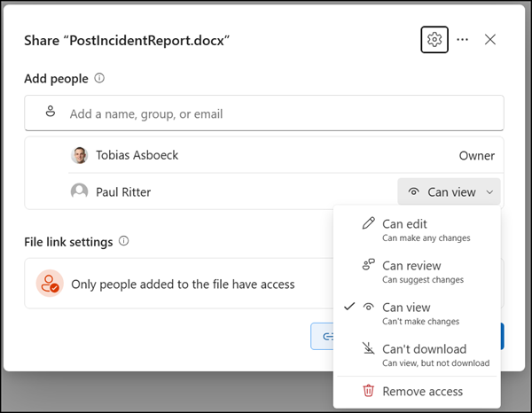Click the orange people-access icon

coord(50,284)
